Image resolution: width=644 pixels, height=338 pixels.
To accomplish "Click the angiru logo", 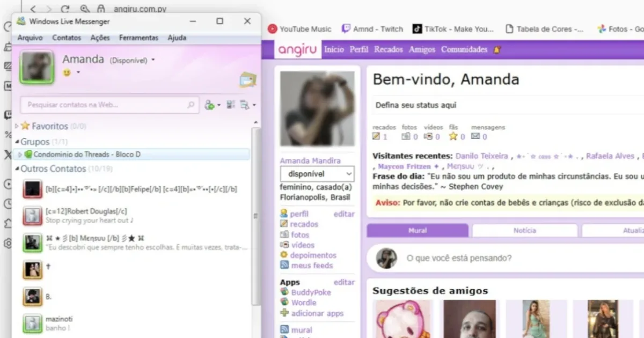I will 297,50.
